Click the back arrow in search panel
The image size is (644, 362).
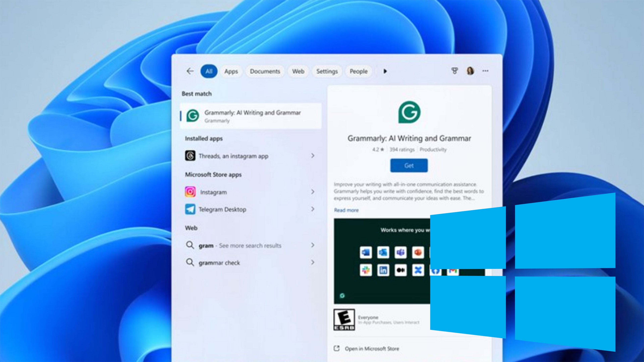190,71
